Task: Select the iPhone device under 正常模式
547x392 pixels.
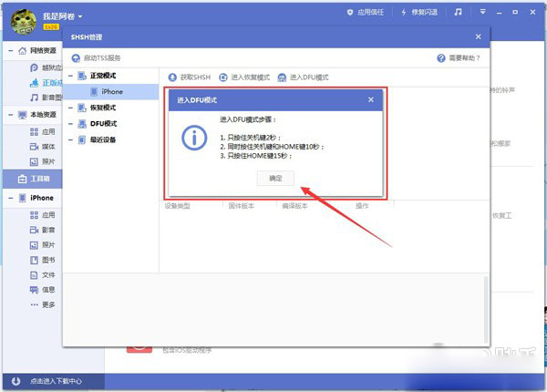Action: point(112,91)
